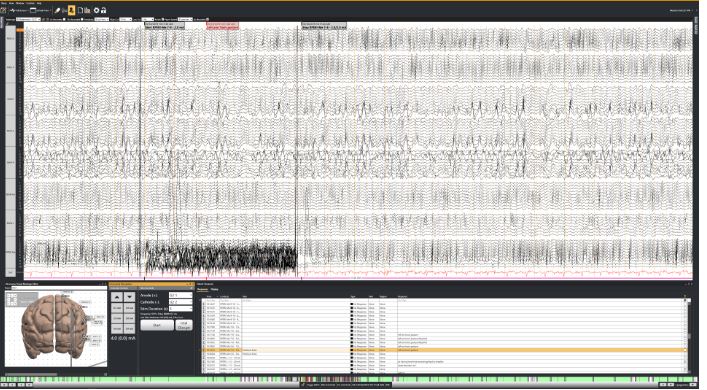Select the highlighted patient icon in toolbar
The image size is (707, 390).
[x=71, y=10]
